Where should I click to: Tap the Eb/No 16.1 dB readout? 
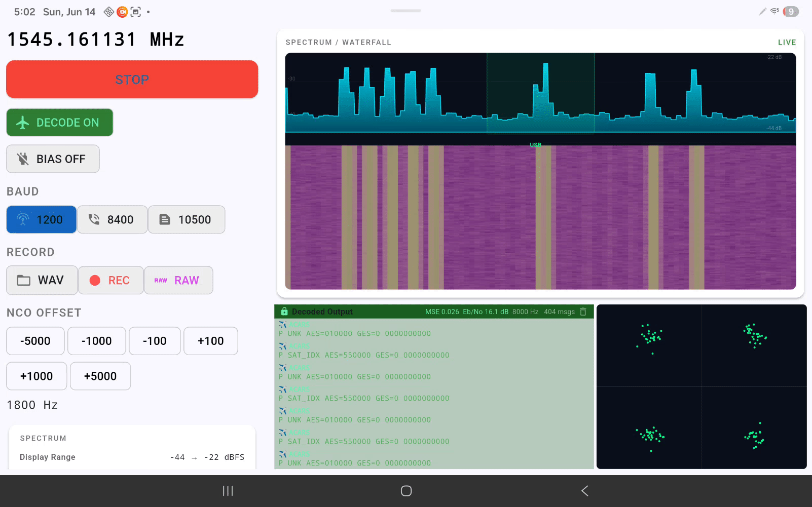coord(486,311)
